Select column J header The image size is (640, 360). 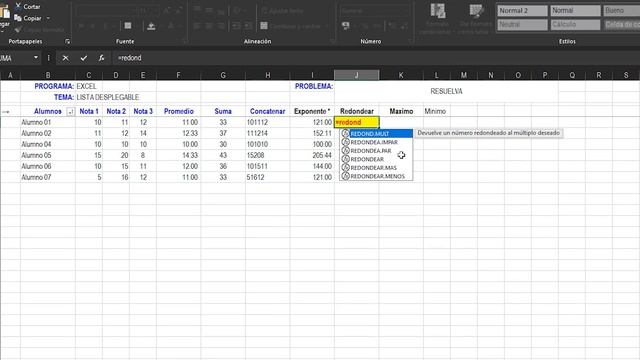(x=356, y=75)
